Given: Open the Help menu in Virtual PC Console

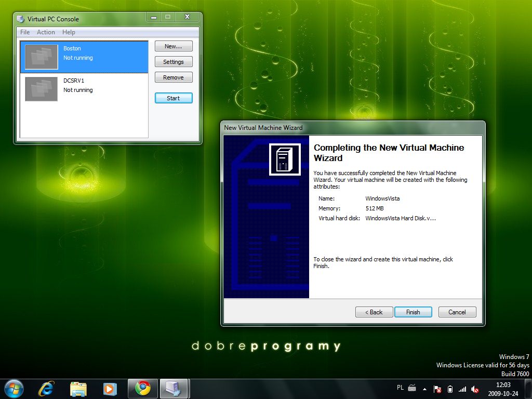Looking at the screenshot, I should tap(69, 32).
